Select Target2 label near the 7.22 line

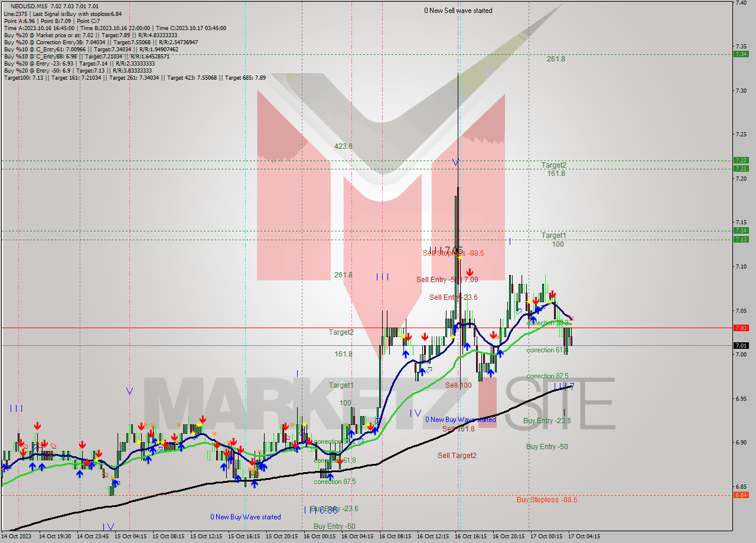tap(554, 165)
